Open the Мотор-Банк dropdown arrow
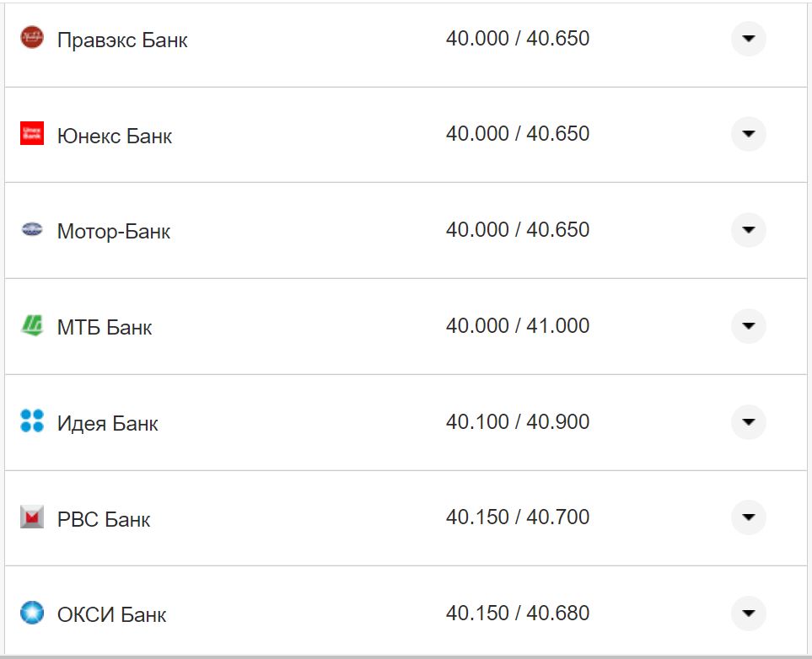 coord(748,230)
